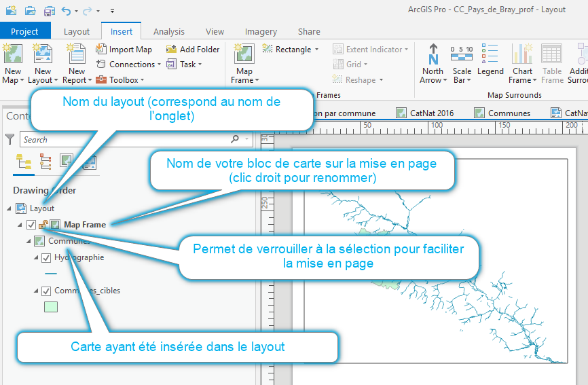Switch to the Analysis tab
This screenshot has height=385, width=588.
pyautogui.click(x=169, y=31)
